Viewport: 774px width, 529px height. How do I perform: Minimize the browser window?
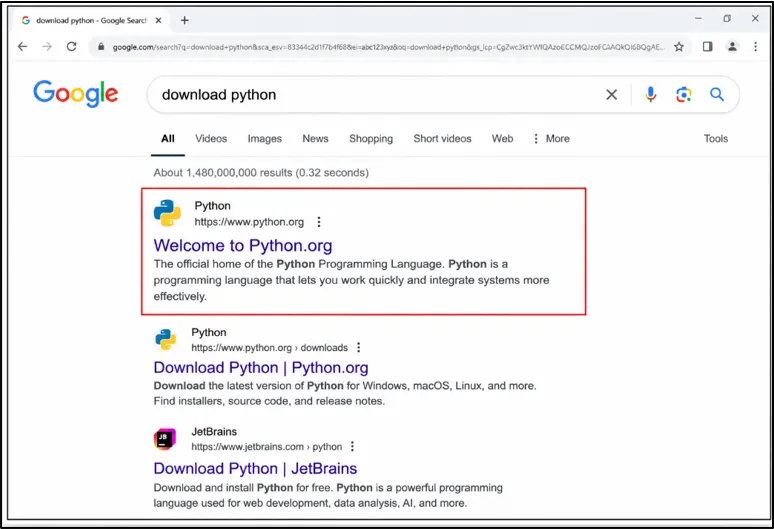tap(698, 19)
